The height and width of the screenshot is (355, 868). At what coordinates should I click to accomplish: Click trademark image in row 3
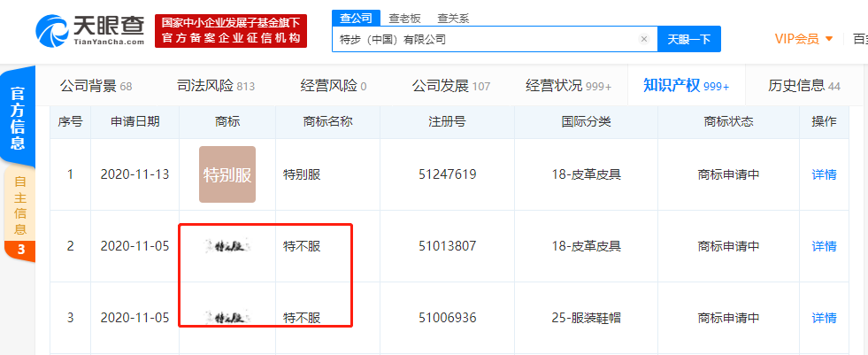pyautogui.click(x=227, y=317)
